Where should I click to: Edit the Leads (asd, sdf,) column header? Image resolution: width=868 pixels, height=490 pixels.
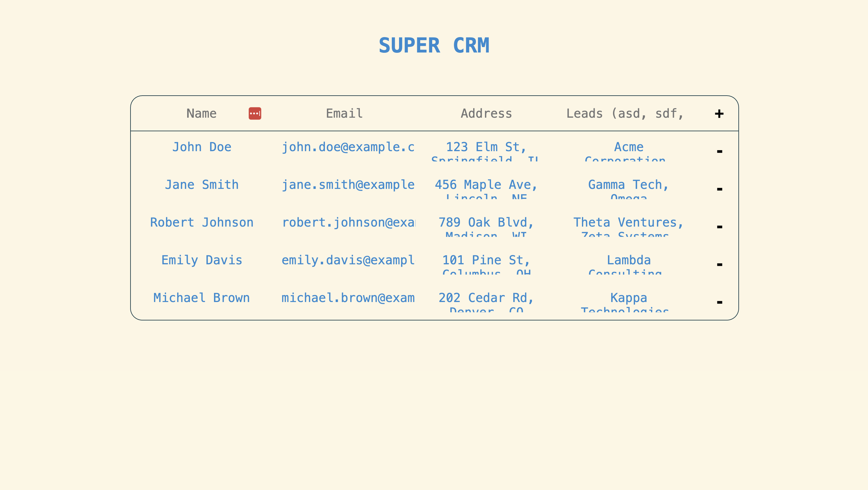pos(625,114)
